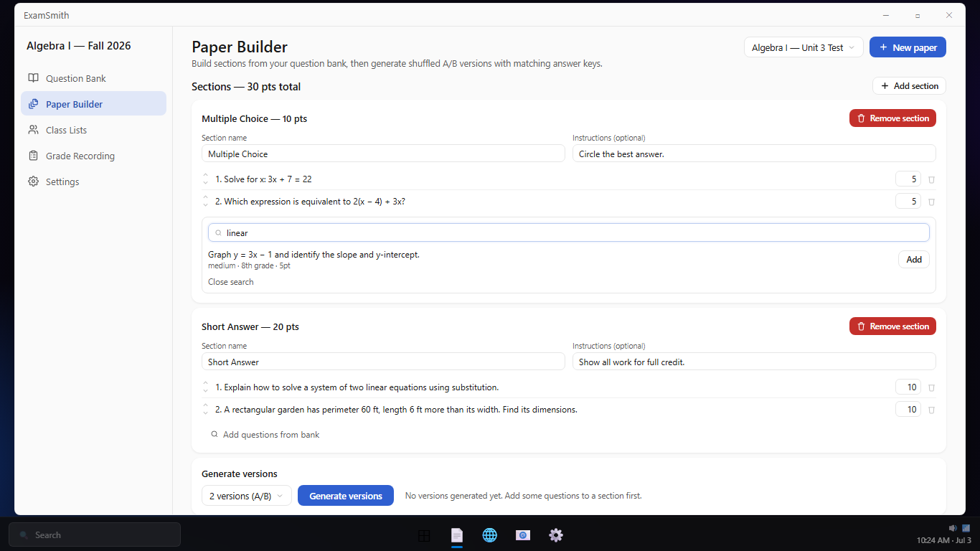The image size is (980, 551).
Task: Click the "No versions generated yet" status message
Action: [x=524, y=496]
